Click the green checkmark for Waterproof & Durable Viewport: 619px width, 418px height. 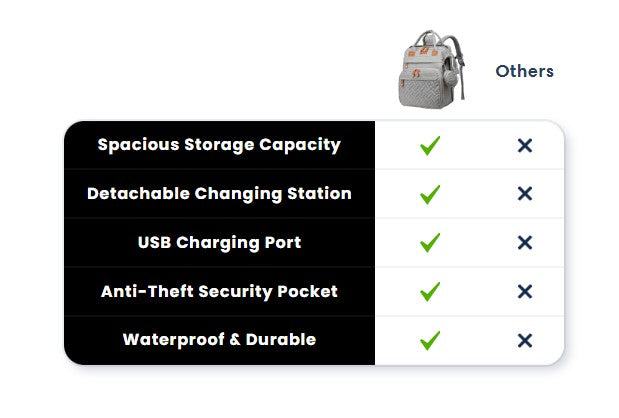point(430,340)
